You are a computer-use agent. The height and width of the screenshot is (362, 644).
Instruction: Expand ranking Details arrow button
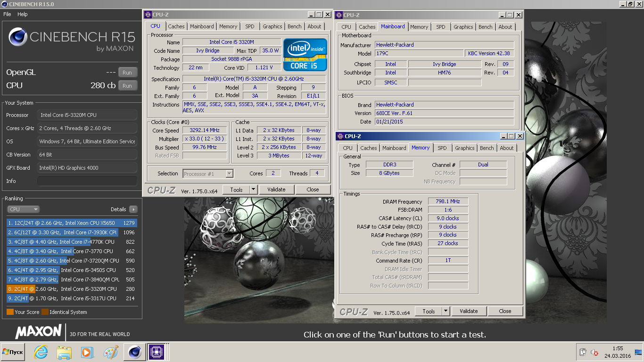133,209
